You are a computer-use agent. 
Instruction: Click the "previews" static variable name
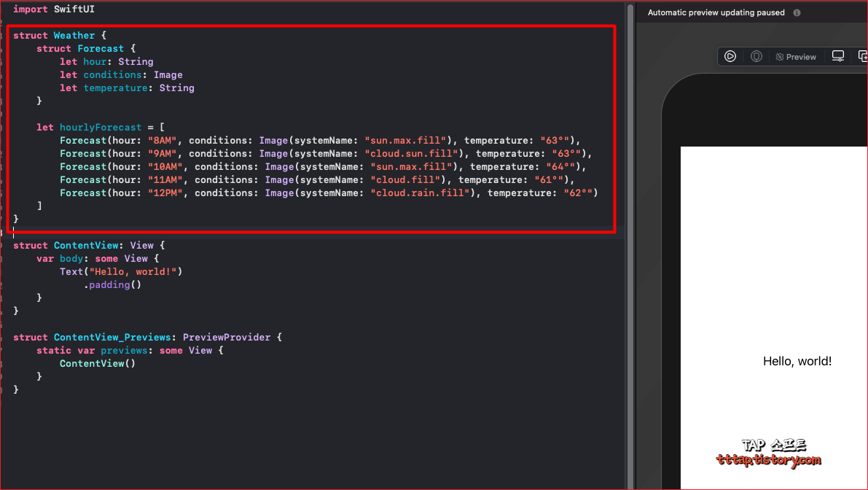coord(124,351)
